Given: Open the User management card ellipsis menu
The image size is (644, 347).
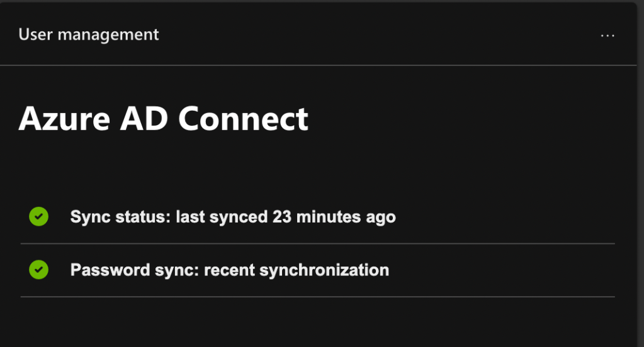Looking at the screenshot, I should (x=607, y=36).
